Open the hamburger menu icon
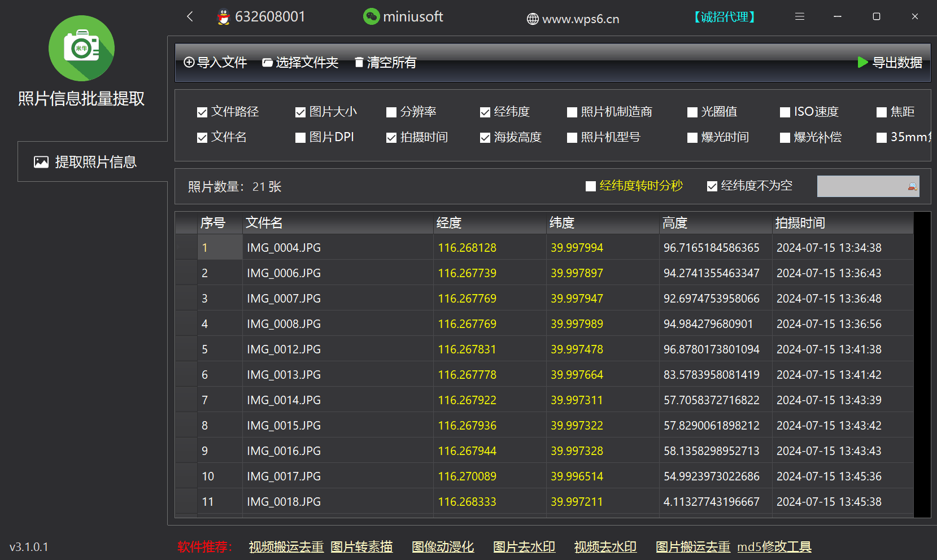 [x=800, y=16]
